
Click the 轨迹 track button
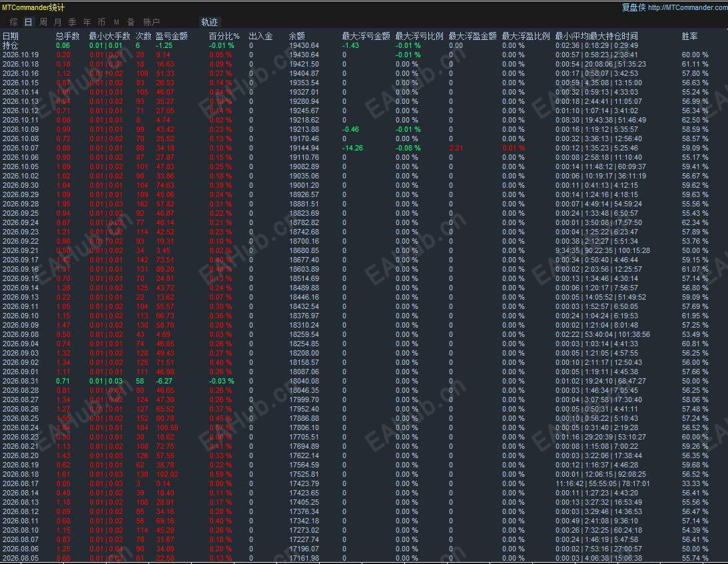pyautogui.click(x=209, y=22)
